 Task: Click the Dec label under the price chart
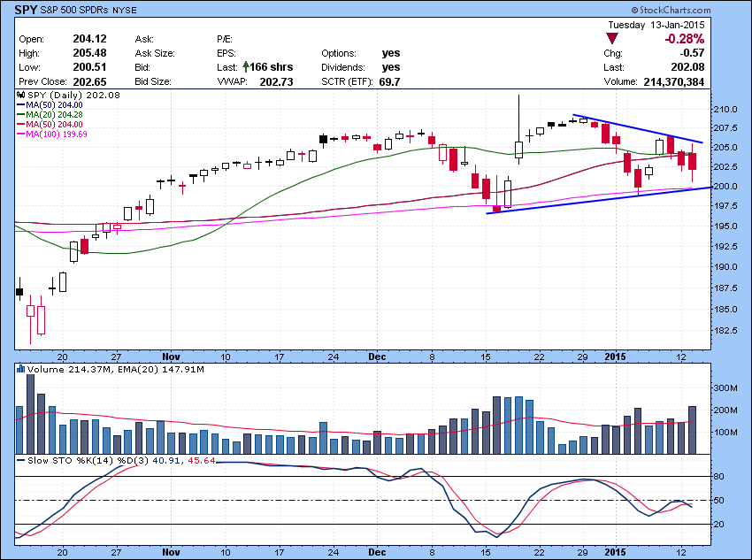378,357
